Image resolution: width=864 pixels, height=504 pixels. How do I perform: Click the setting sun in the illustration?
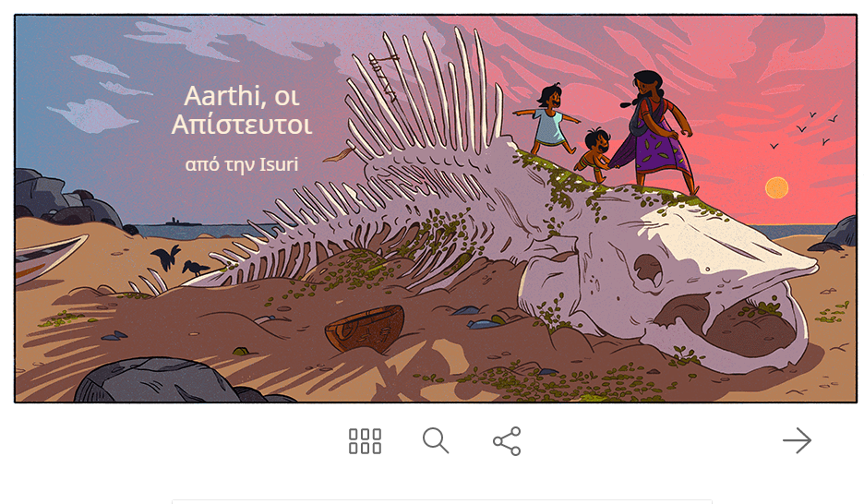[776, 187]
